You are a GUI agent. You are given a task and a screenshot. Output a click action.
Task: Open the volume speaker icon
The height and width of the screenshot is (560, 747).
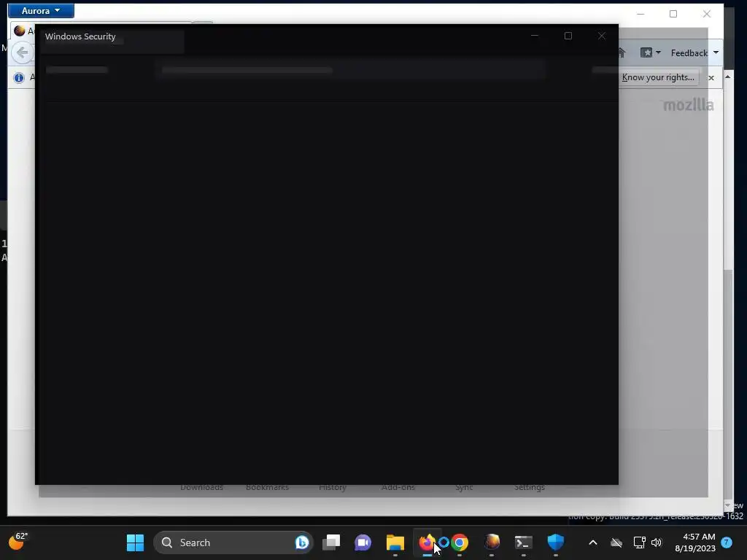point(657,542)
